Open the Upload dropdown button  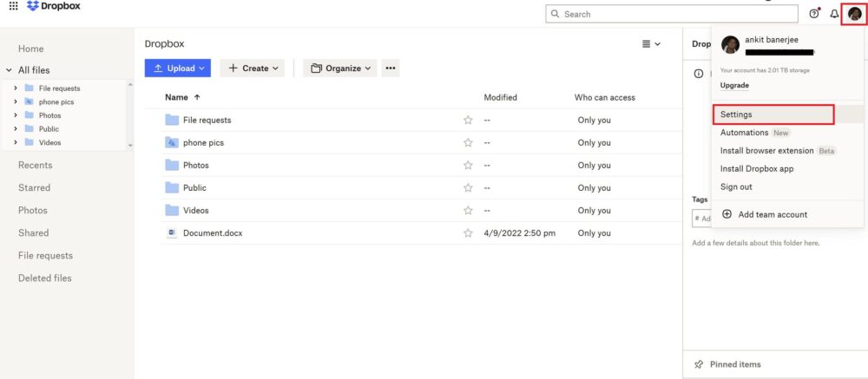[x=177, y=69]
